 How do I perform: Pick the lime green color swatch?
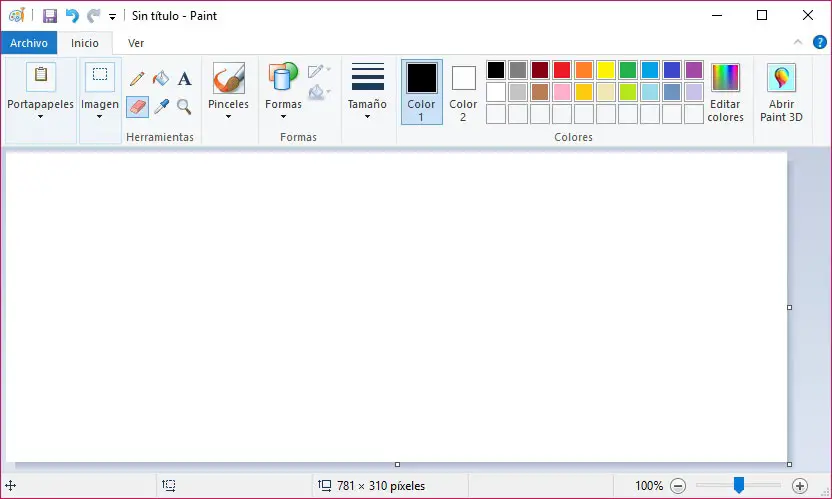[x=628, y=92]
